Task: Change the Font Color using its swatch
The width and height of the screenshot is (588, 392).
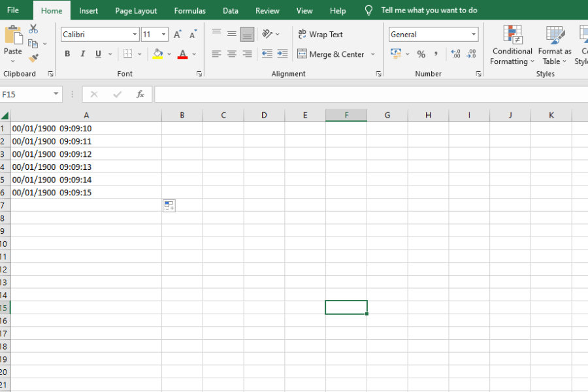Action: [182, 54]
